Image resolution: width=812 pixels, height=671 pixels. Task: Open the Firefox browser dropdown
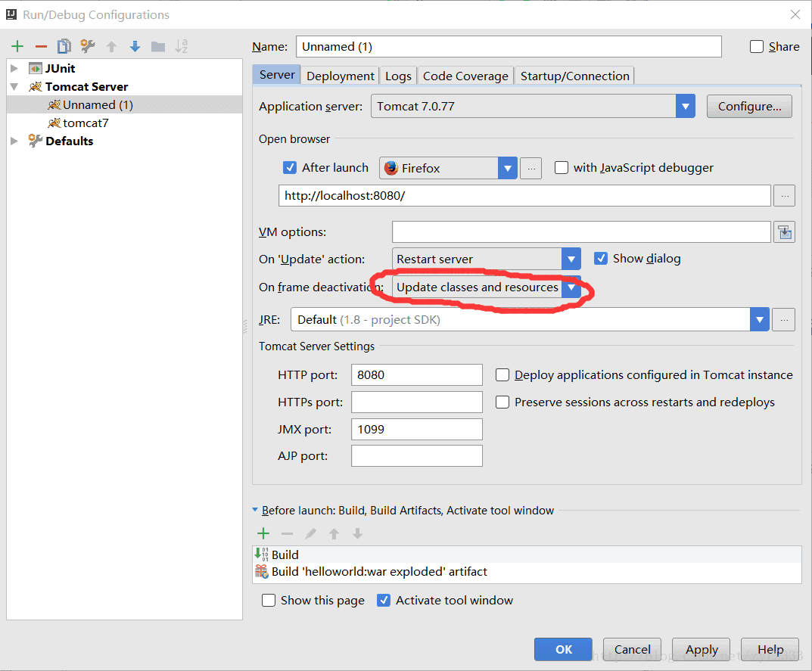tap(508, 168)
